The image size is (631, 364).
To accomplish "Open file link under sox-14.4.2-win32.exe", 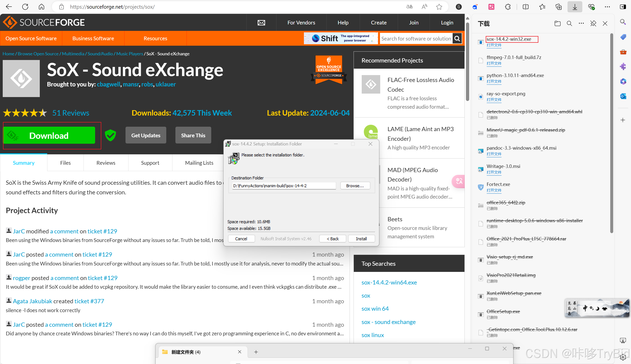I will [494, 45].
